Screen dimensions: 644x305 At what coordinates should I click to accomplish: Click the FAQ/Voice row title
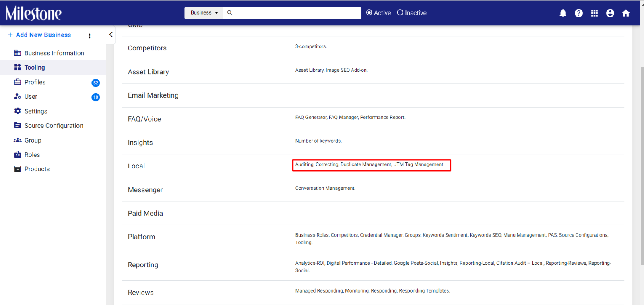click(144, 119)
